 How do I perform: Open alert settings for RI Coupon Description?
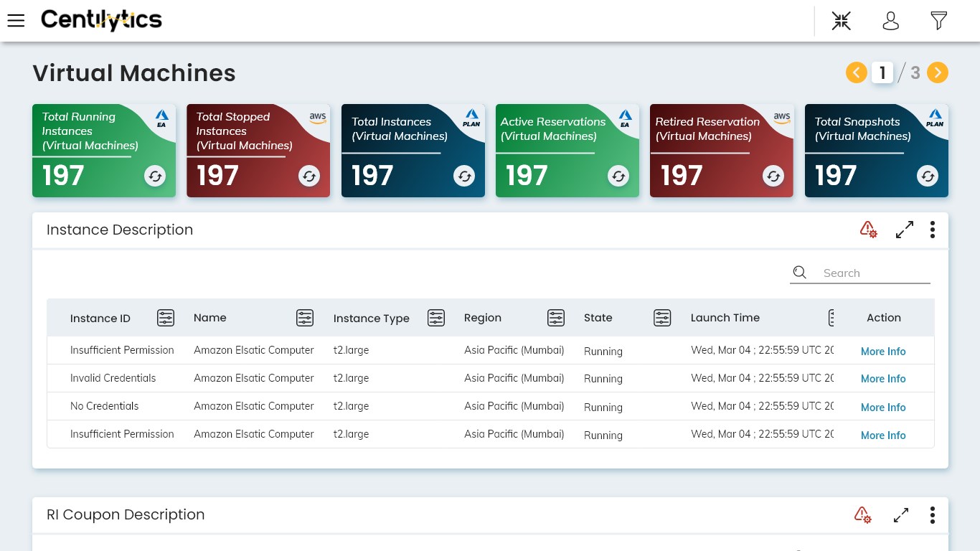862,515
